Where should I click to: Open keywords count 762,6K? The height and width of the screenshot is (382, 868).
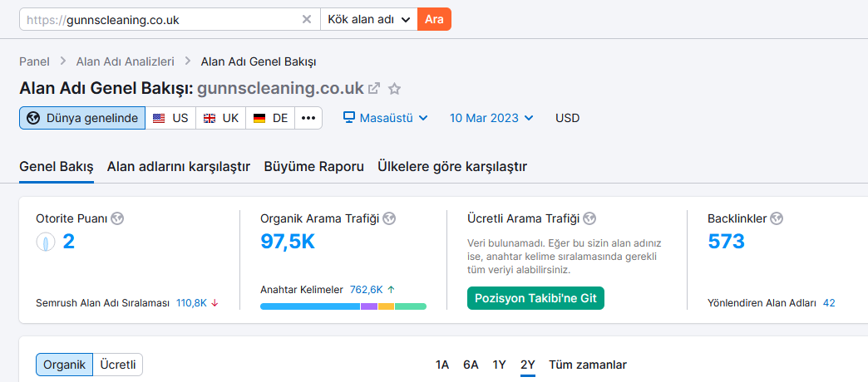366,289
